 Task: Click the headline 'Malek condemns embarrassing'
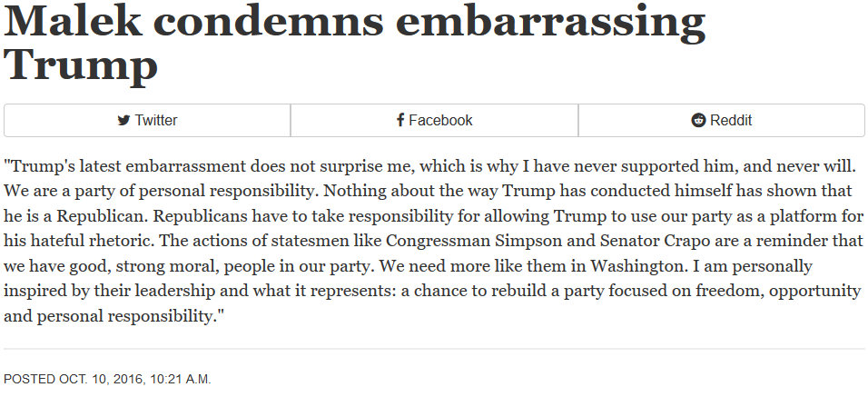[x=355, y=22]
